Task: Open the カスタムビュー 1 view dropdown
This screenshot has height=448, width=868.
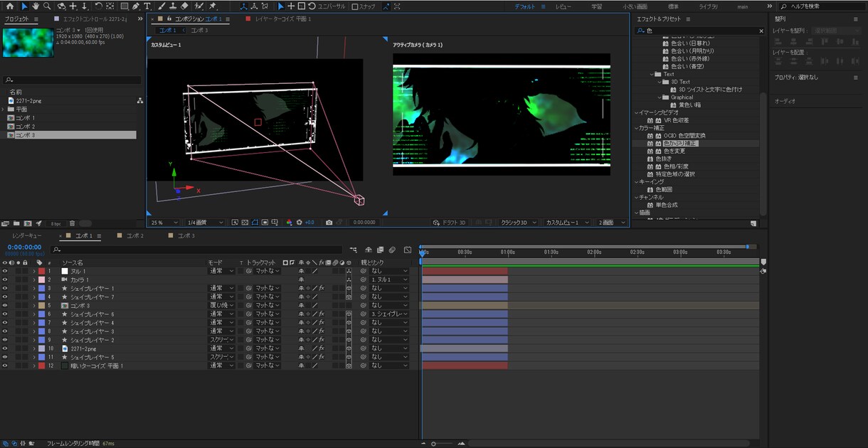Action: [566, 223]
